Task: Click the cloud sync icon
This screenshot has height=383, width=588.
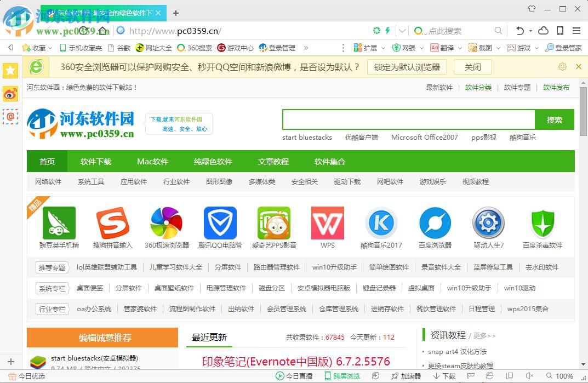Action: pos(544,31)
